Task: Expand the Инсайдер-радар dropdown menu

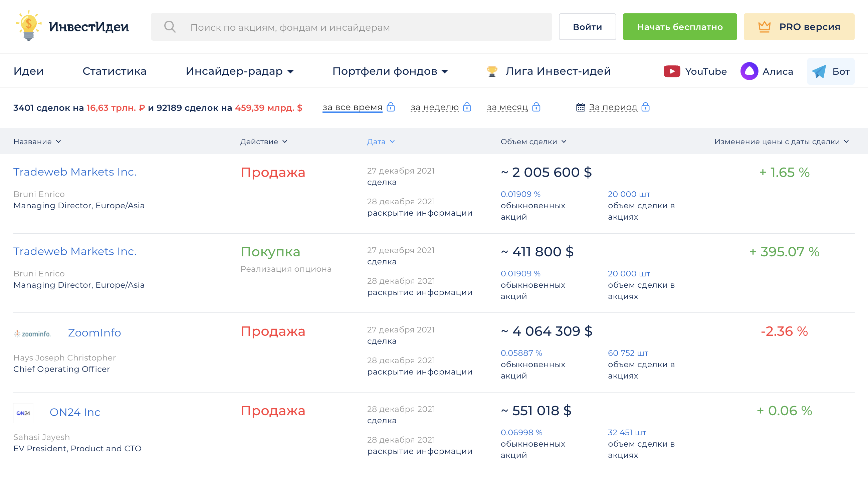Action: point(240,71)
